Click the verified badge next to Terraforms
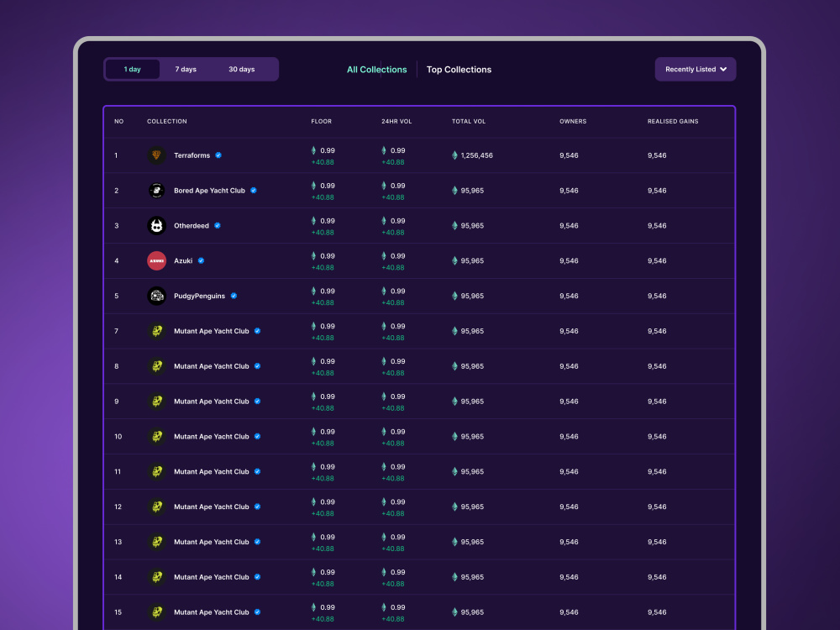 click(218, 155)
